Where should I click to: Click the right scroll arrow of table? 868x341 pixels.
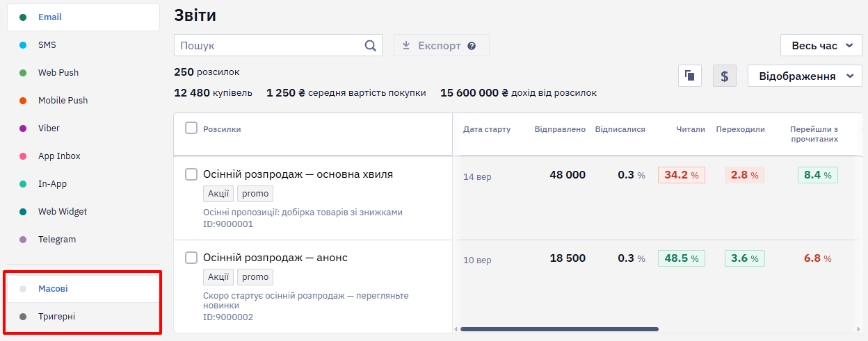pos(859,329)
